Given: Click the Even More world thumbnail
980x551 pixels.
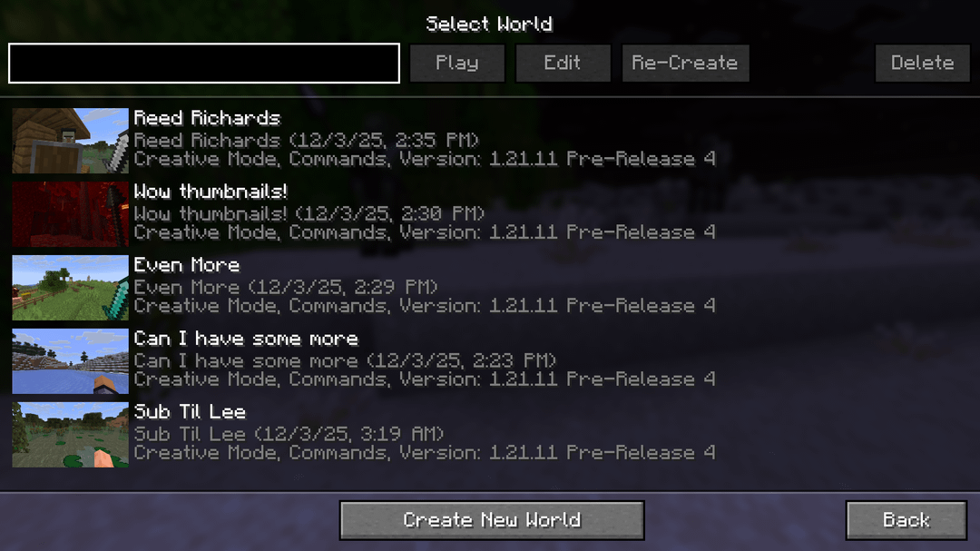Looking at the screenshot, I should (70, 287).
